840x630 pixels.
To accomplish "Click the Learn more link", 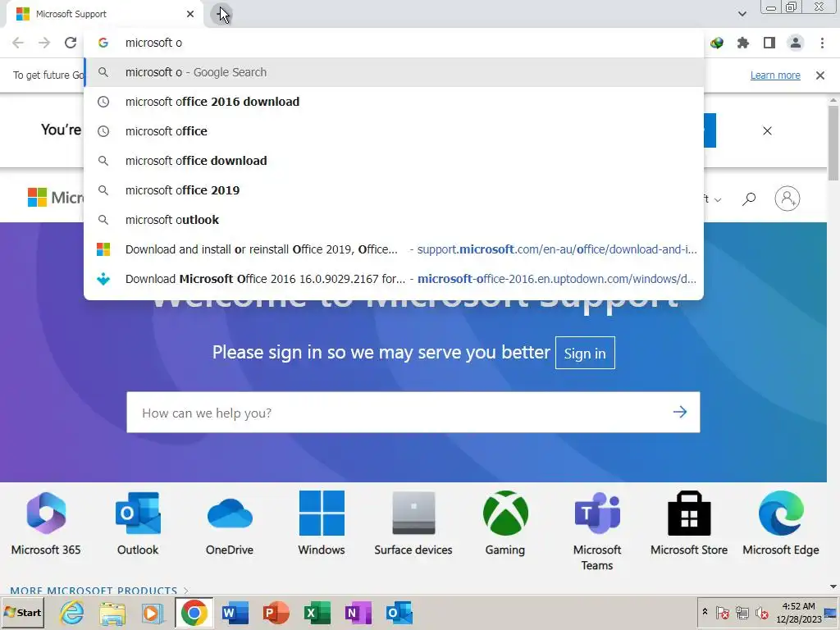I will click(x=775, y=75).
